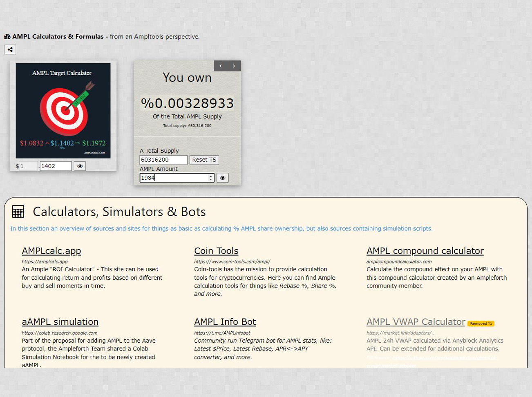Open the AMPLcalc.app link
The width and height of the screenshot is (532, 397).
[x=51, y=251]
